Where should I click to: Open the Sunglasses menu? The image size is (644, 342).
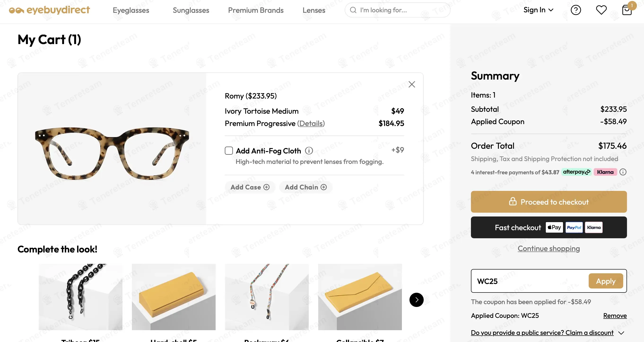pos(191,10)
